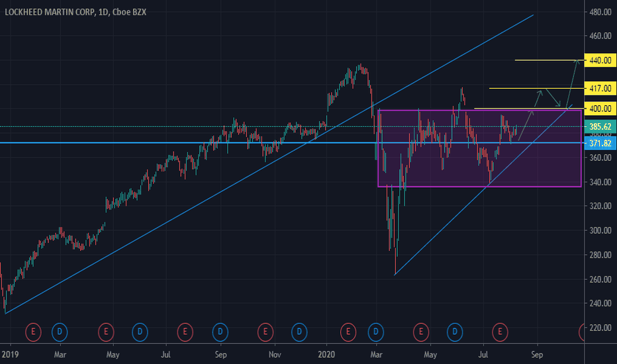Click the dividend marker above Mar 2019

60,332
